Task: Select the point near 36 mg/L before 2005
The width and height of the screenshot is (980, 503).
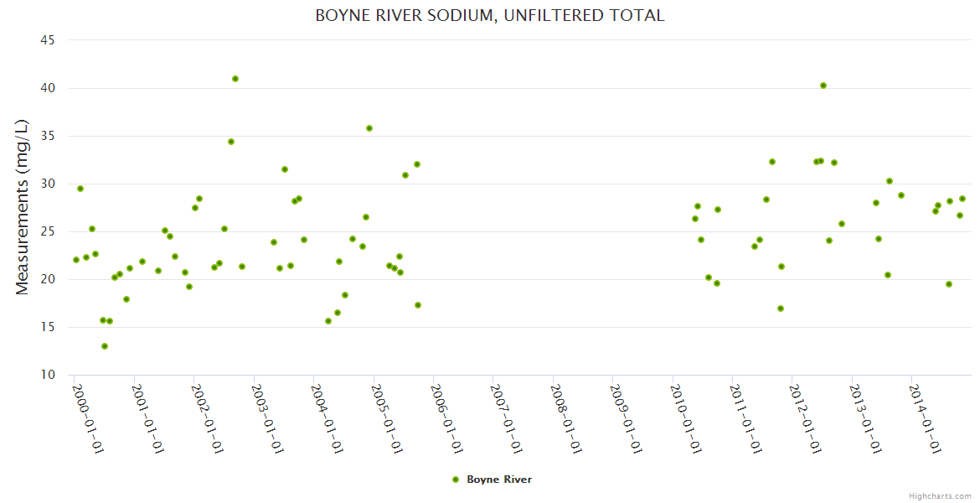Action: tap(369, 128)
